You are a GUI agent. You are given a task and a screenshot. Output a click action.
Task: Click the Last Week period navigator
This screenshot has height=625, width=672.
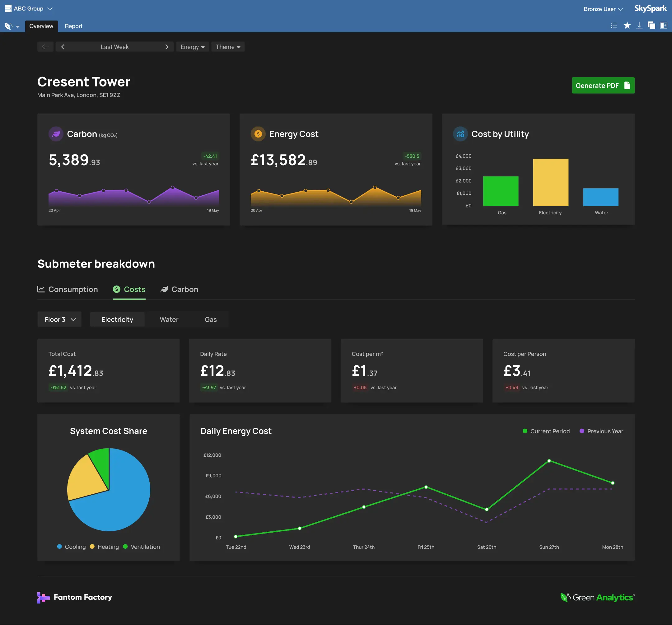point(114,47)
